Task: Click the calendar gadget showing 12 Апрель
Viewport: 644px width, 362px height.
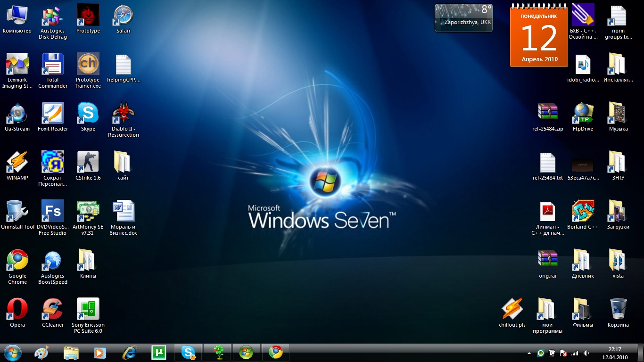Action: point(539,34)
